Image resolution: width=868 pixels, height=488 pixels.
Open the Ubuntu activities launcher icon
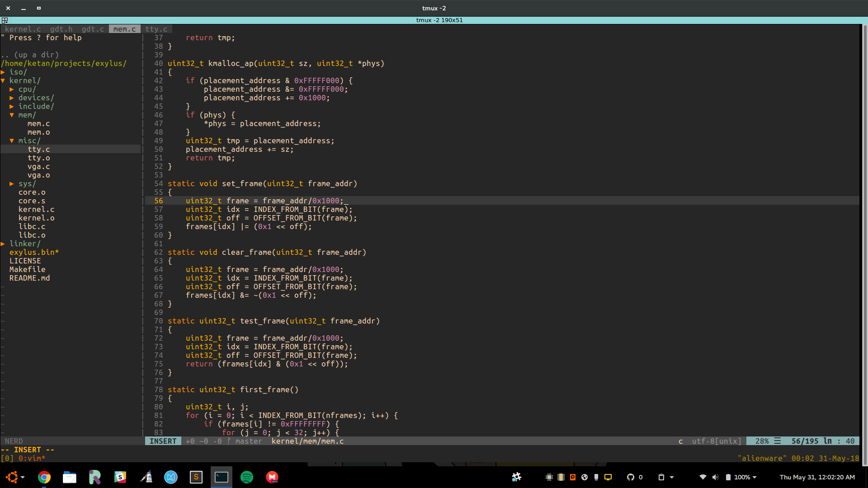click(12, 477)
